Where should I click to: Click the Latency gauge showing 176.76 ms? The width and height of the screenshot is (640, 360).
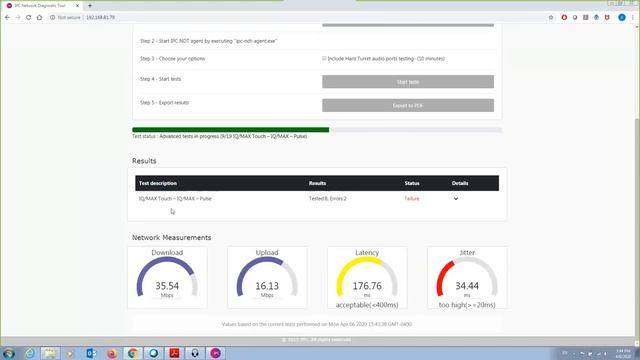pos(367,278)
